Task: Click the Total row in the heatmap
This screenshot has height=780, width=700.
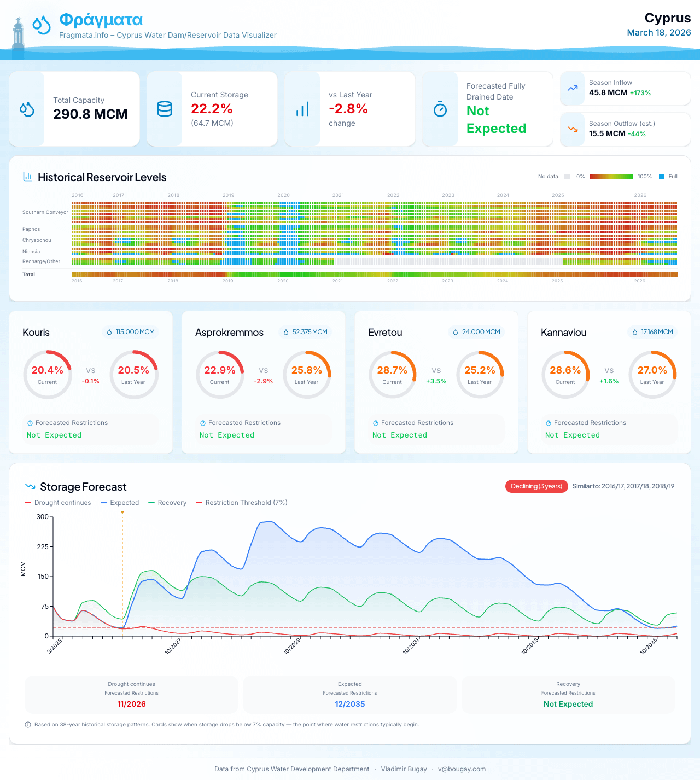Action: [x=374, y=275]
